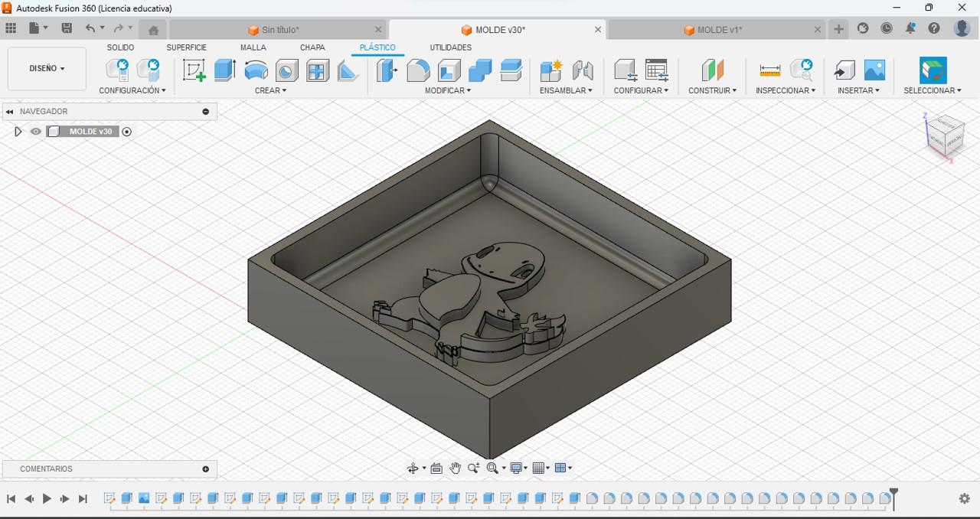The width and height of the screenshot is (980, 519).
Task: Jump to the timeline beginning
Action: [11, 498]
